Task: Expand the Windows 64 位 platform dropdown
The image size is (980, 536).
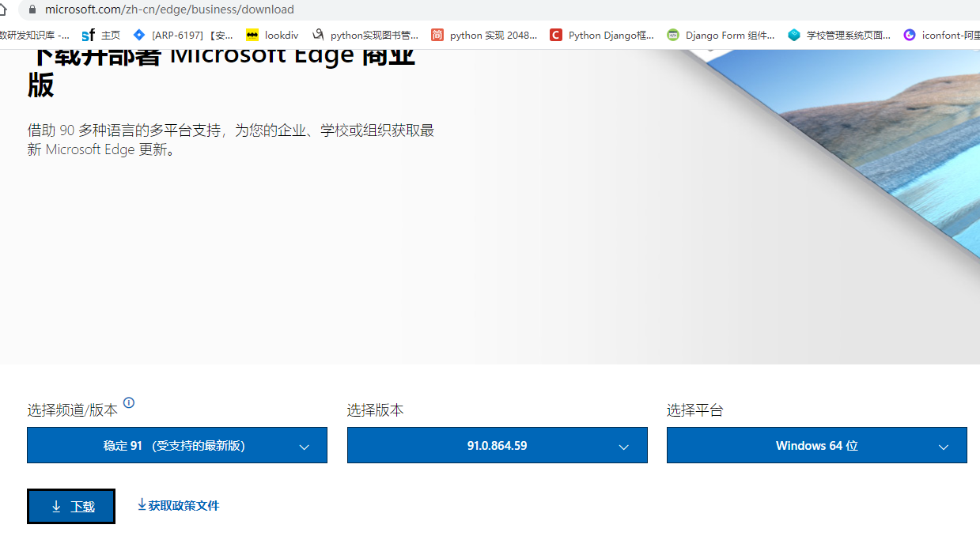Action: 816,445
